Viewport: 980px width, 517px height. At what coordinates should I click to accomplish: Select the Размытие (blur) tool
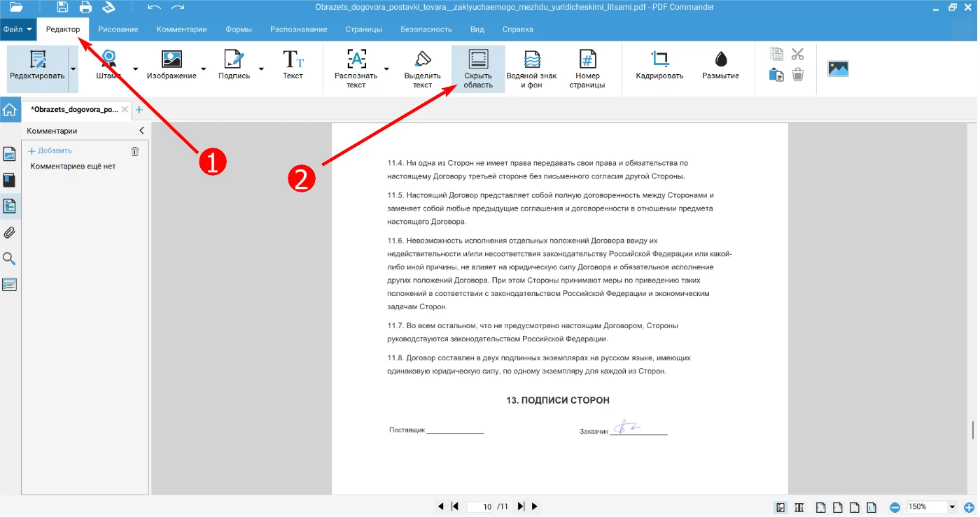[720, 60]
